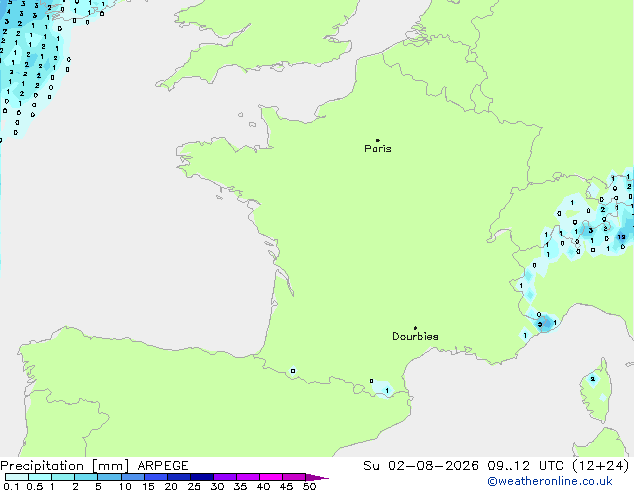
Task: Click the date 'Su 02-08-2026'
Action: 421,466
